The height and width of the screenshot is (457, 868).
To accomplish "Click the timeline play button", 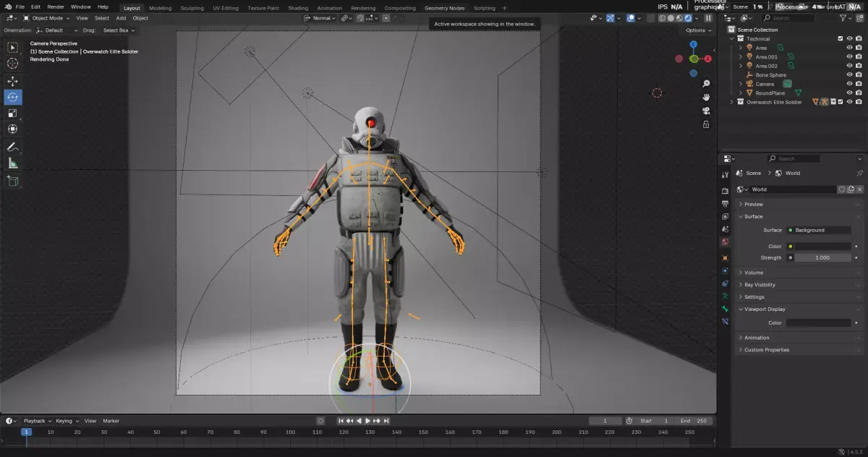I will click(367, 421).
